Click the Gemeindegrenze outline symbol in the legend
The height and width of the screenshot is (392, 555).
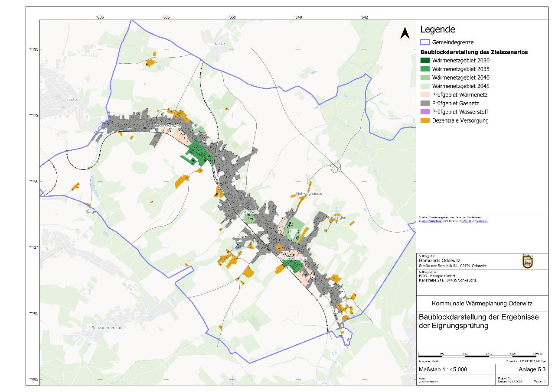point(425,42)
